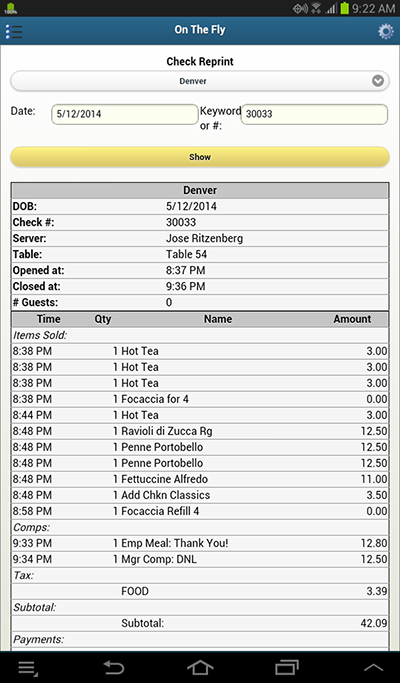The width and height of the screenshot is (400, 683).
Task: Open the Denver store selector
Action: coord(200,81)
